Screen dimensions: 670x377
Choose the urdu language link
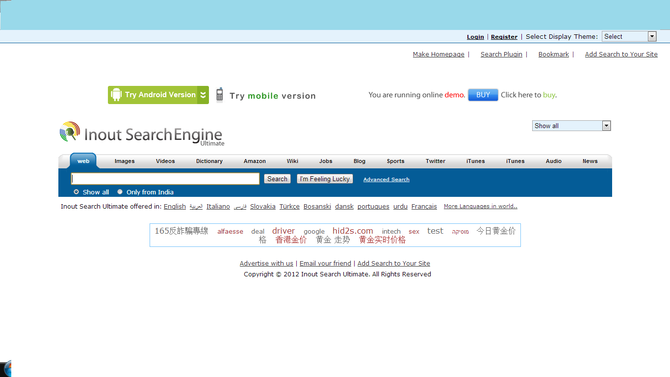tap(400, 206)
